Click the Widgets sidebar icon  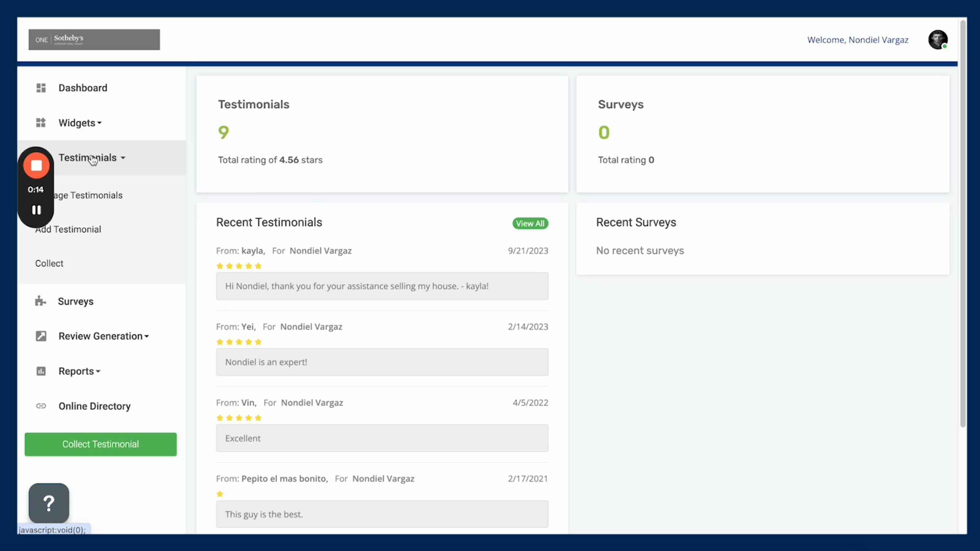tap(41, 123)
